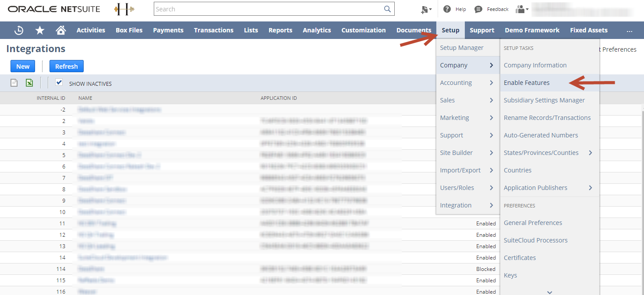
Task: Open the Setup menu tab
Action: click(x=450, y=30)
